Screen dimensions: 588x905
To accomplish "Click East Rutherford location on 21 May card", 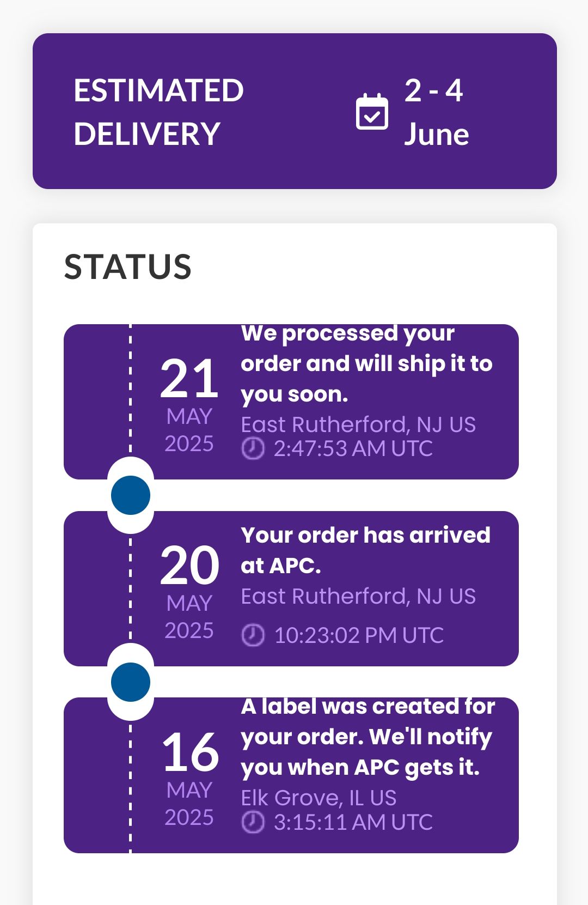I will (358, 424).
